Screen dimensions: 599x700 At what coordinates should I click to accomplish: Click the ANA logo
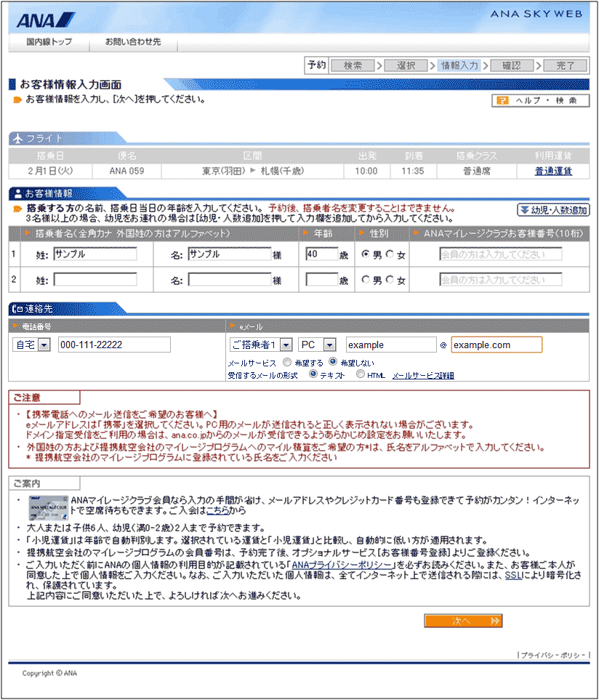[46, 20]
